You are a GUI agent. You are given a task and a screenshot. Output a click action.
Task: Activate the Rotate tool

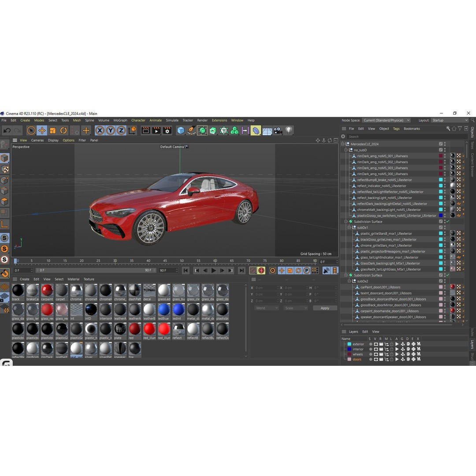click(x=63, y=130)
